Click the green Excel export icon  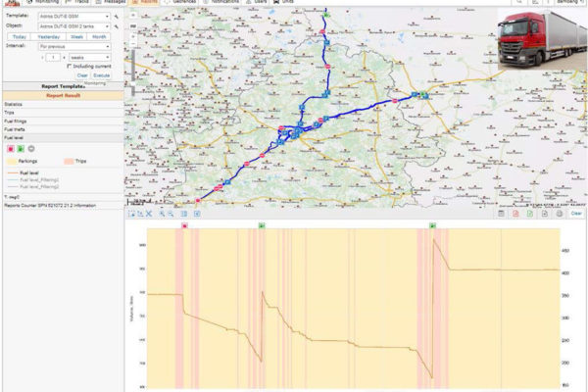[530, 214]
